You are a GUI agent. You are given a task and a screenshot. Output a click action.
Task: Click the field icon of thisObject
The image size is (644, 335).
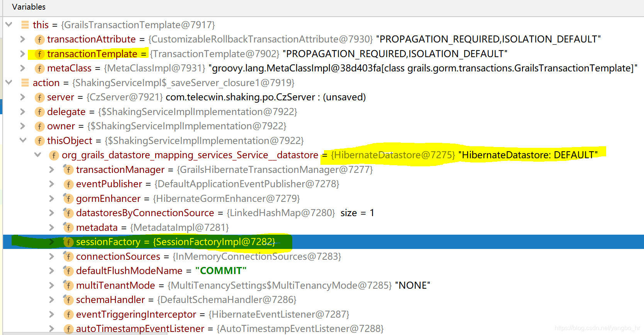pos(39,141)
